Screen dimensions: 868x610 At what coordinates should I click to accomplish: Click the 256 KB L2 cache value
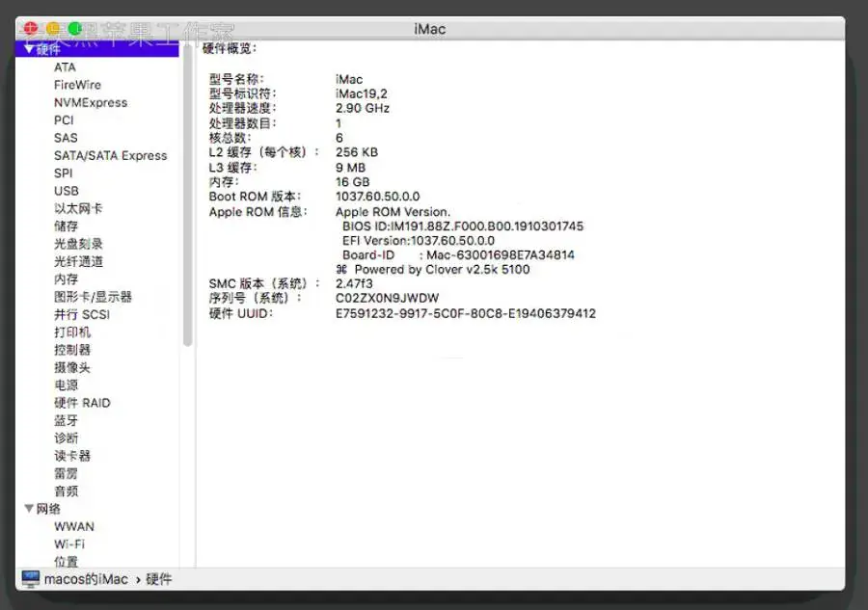coord(357,152)
